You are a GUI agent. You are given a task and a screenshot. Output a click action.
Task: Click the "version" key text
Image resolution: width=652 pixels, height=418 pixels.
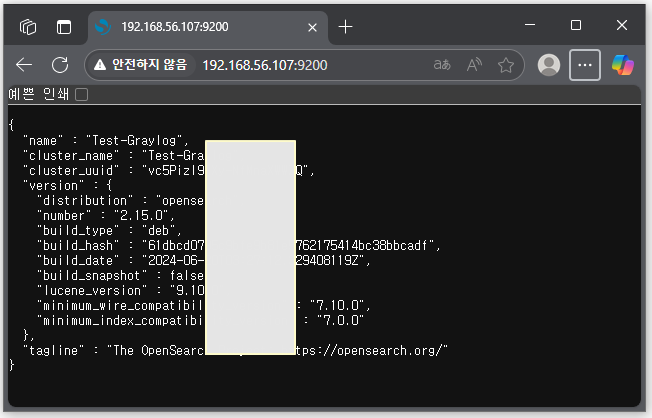[x=54, y=186]
